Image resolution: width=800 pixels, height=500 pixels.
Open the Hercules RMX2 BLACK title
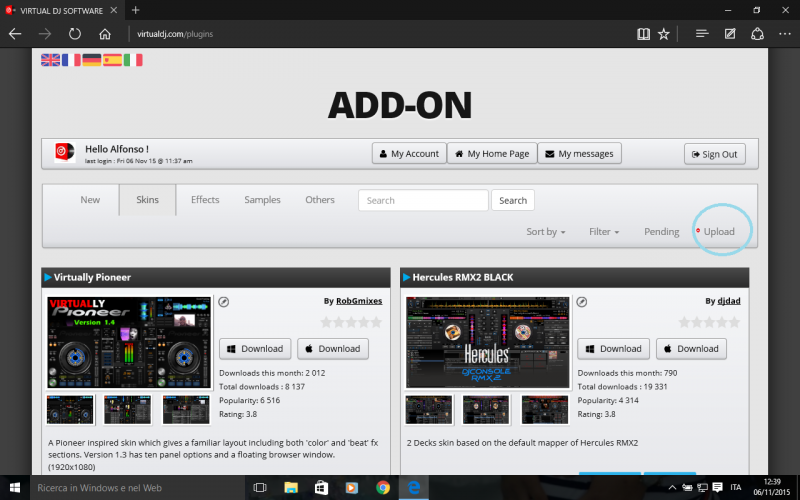point(463,278)
